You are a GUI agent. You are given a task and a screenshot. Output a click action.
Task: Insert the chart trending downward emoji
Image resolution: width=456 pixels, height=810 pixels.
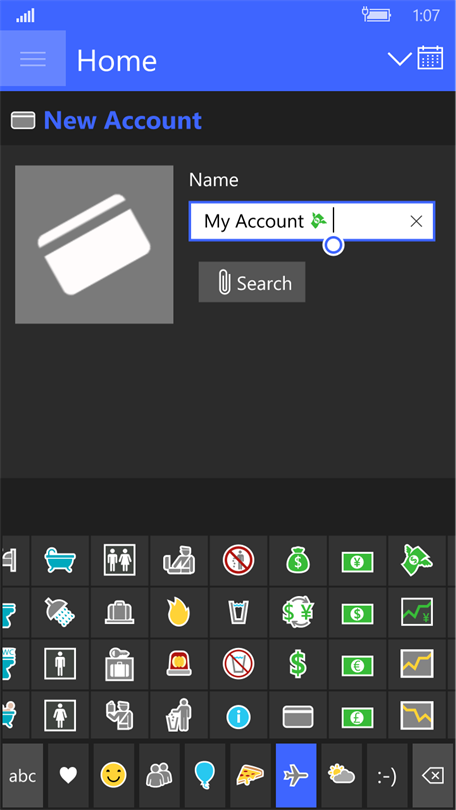click(x=417, y=716)
